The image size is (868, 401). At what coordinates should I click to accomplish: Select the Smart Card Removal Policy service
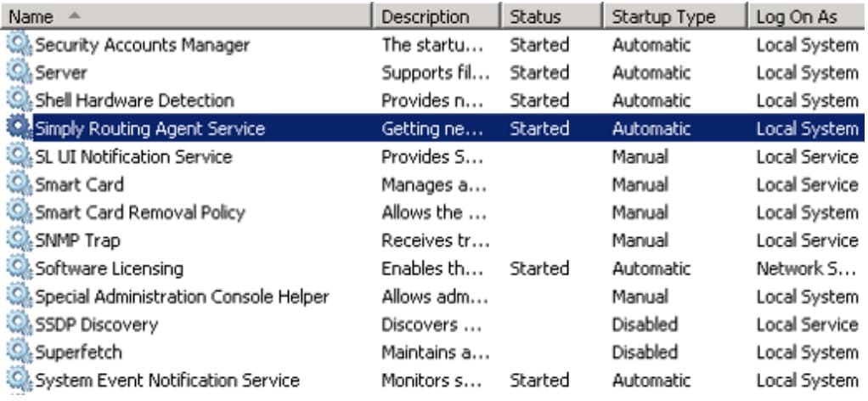click(x=139, y=213)
